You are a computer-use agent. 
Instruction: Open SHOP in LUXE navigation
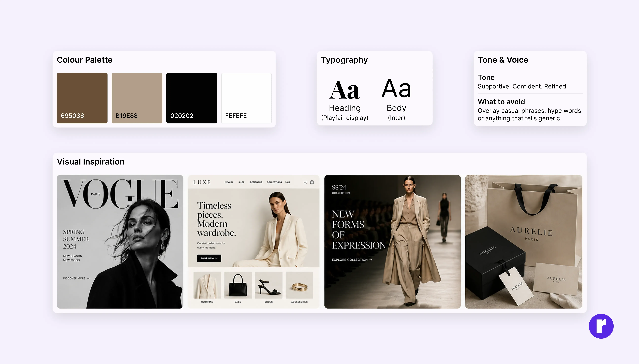241,182
